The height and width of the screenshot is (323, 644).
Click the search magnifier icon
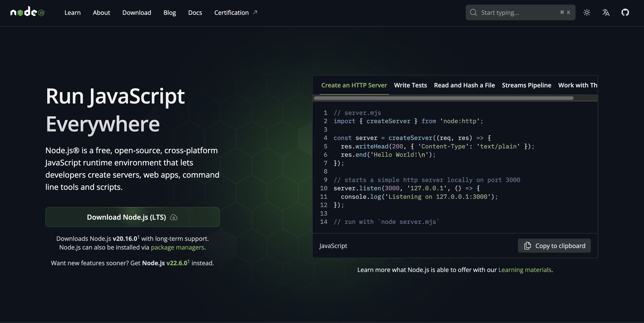(473, 12)
